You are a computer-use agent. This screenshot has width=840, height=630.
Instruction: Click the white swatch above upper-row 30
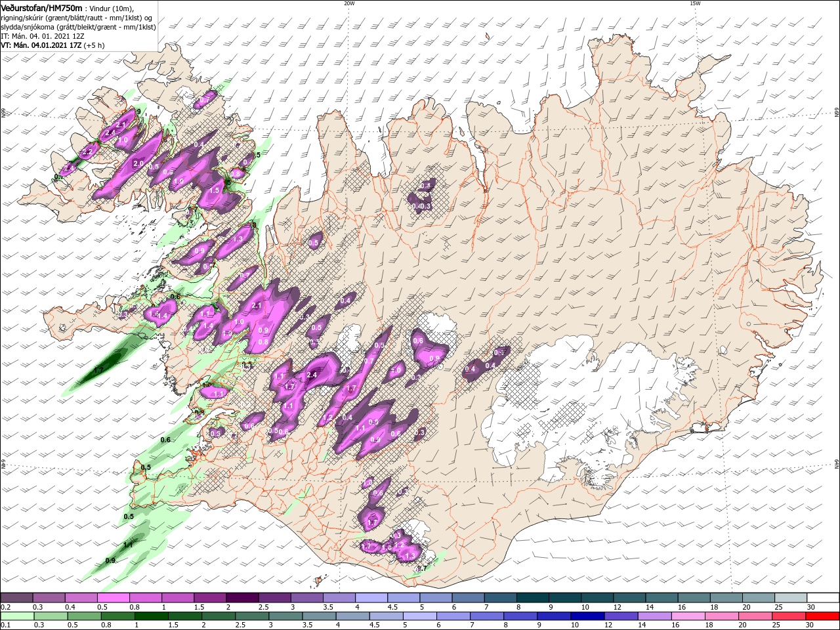coord(822,598)
